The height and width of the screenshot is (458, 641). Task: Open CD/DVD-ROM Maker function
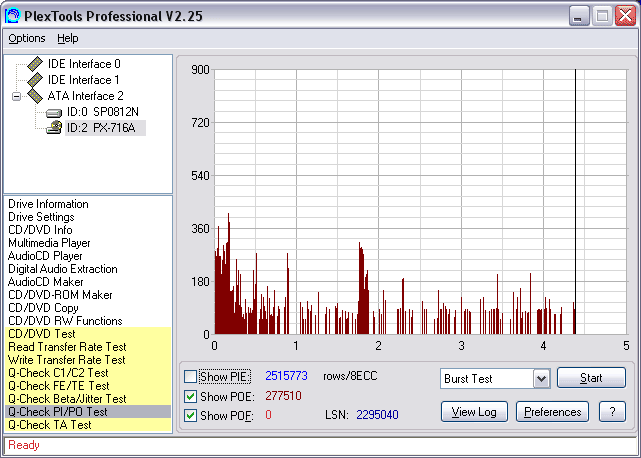[x=60, y=295]
